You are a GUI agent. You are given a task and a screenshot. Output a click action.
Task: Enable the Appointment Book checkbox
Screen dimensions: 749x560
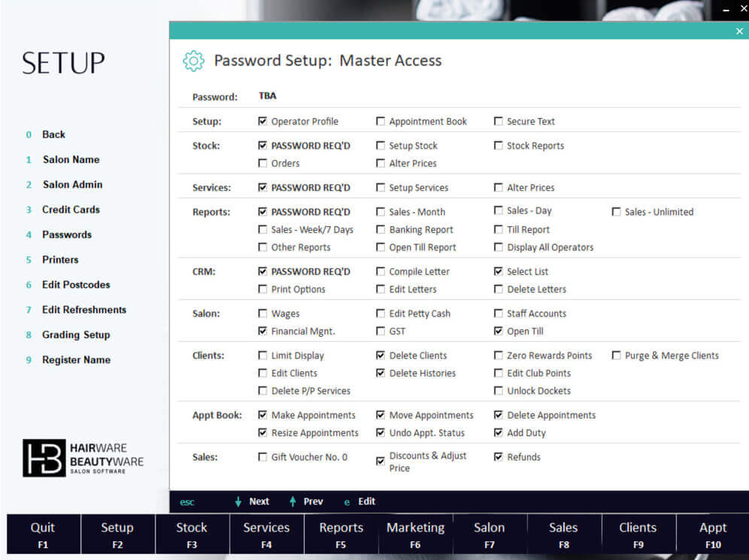click(381, 121)
